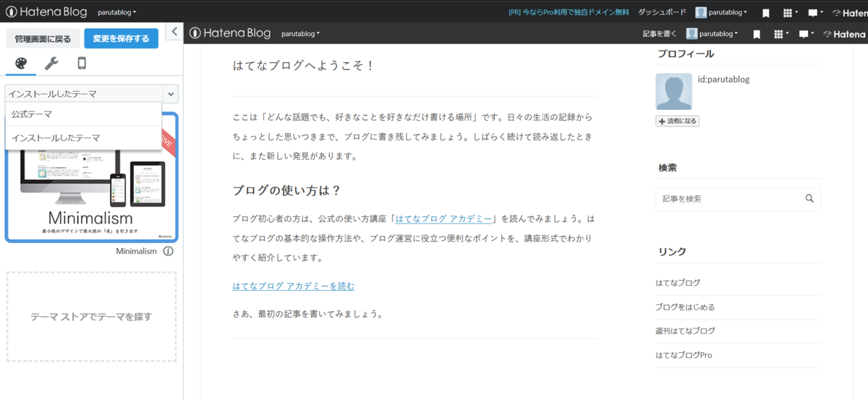The height and width of the screenshot is (400, 868).
Task: Open parutablog dropdown in preview header
Action: pyautogui.click(x=300, y=34)
